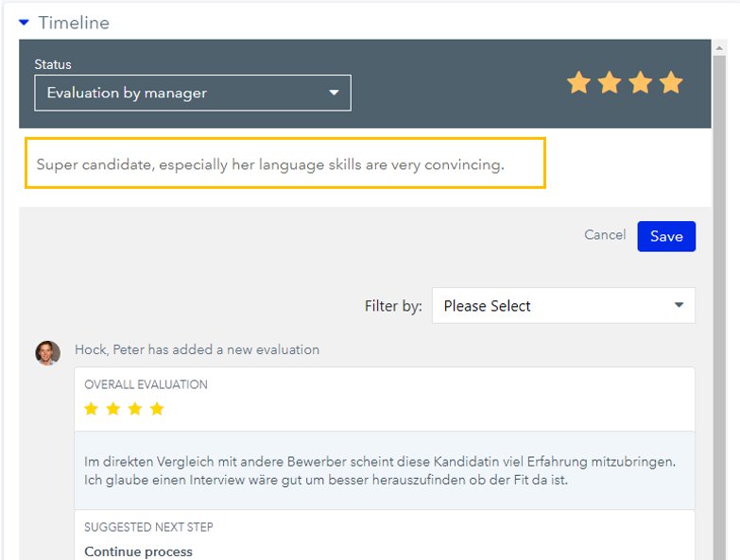Click third star under Overall Evaluation
The image size is (740, 560).
135,409
